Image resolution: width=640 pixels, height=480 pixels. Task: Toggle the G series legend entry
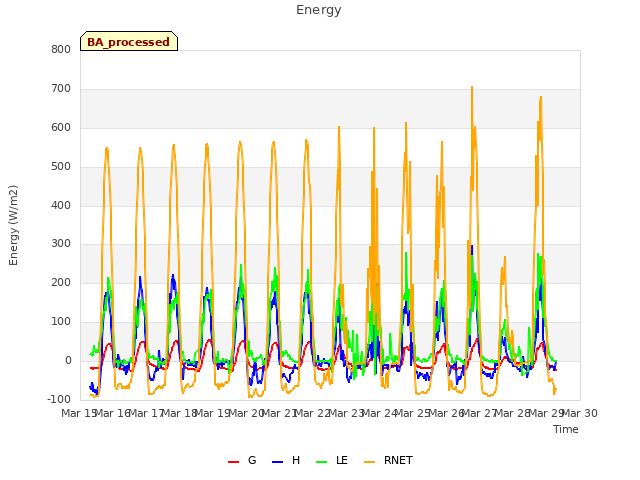[242, 460]
